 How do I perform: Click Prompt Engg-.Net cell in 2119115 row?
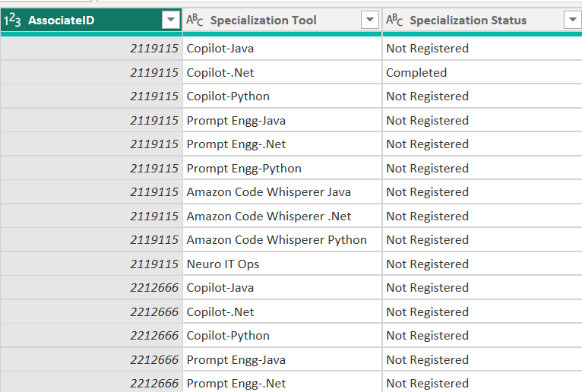pyautogui.click(x=282, y=144)
